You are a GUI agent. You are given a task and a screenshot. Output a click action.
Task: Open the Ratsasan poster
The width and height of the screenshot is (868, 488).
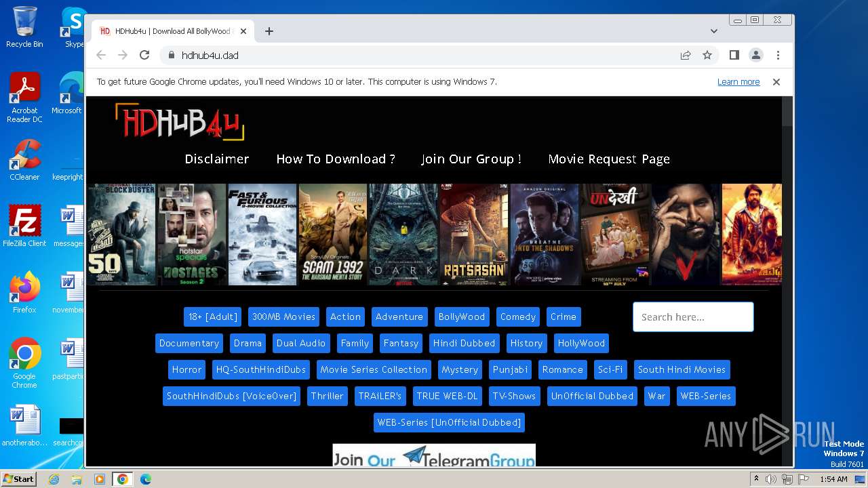[x=474, y=235]
